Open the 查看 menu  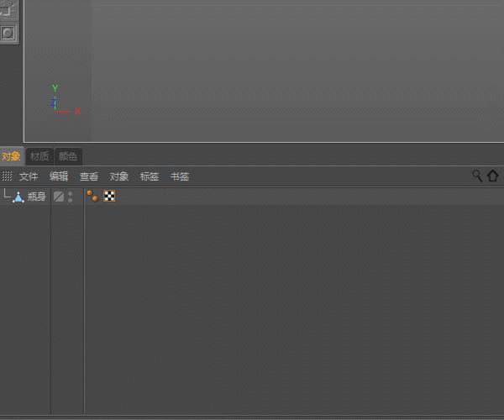click(x=89, y=176)
